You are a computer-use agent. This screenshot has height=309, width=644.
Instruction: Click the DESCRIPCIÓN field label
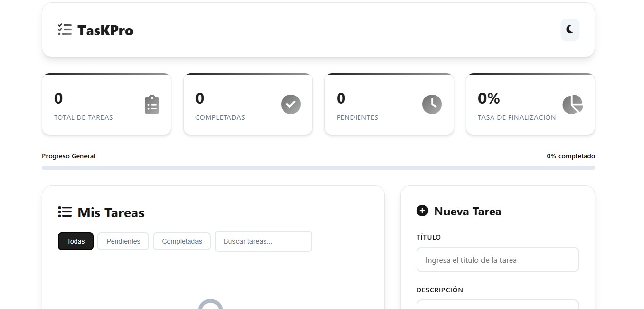[440, 290]
